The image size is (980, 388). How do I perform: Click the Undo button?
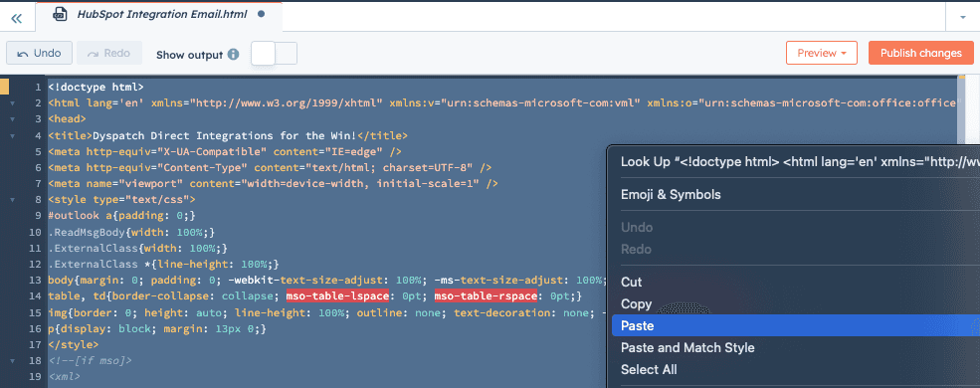pos(40,53)
